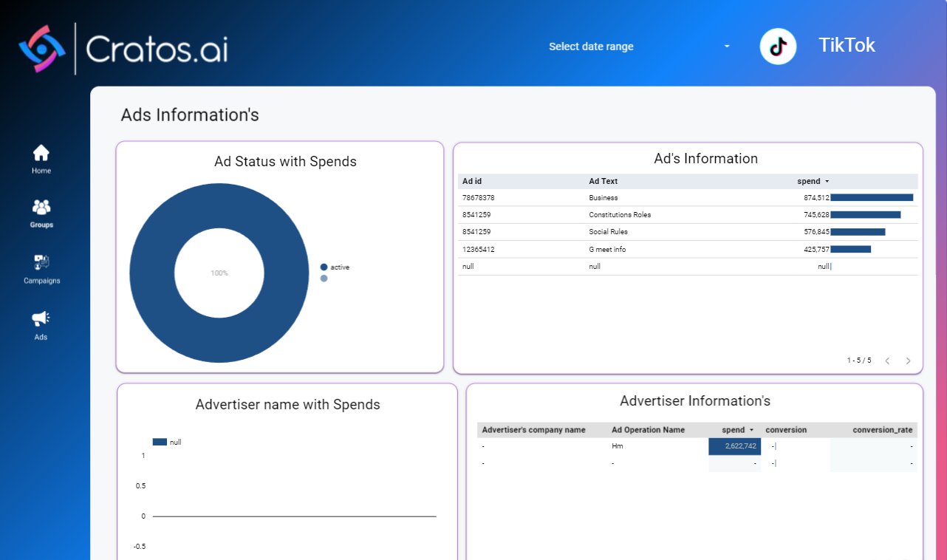Click the Ad Status with Spends title
947x560 pixels.
tap(285, 162)
